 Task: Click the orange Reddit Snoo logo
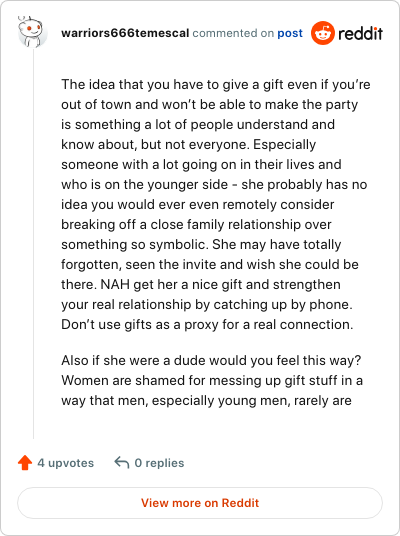323,33
